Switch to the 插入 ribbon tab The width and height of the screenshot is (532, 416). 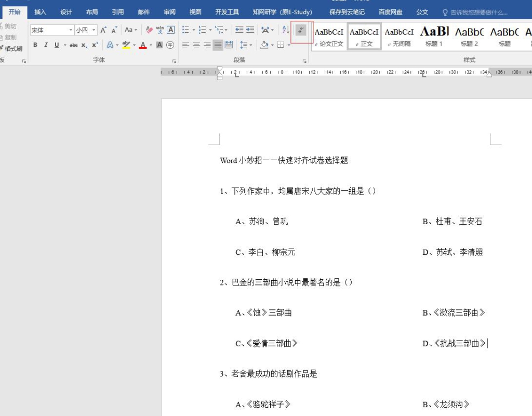pyautogui.click(x=40, y=11)
